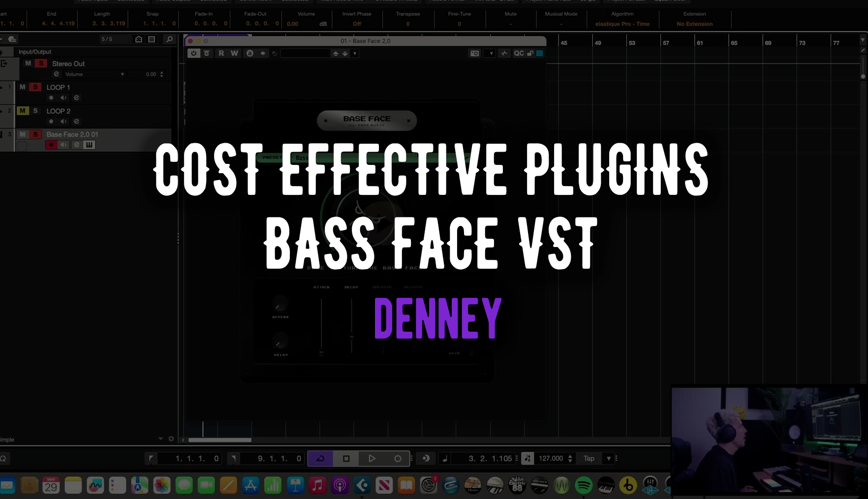The width and height of the screenshot is (868, 499).
Task: Select the Base Face 2,0 plugin window title bar
Action: pyautogui.click(x=365, y=41)
